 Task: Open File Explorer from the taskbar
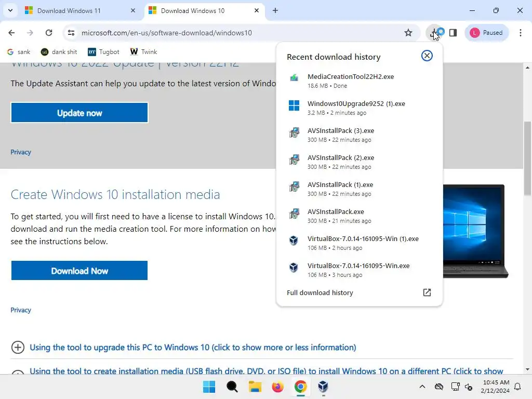[x=255, y=387]
